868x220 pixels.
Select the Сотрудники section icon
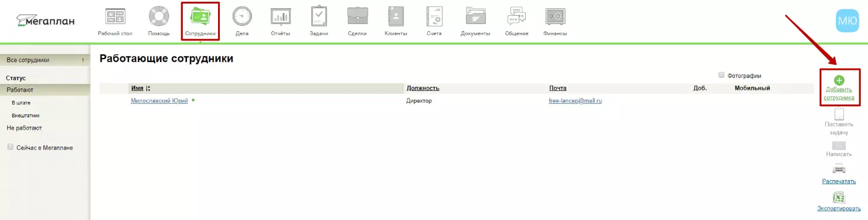[200, 16]
